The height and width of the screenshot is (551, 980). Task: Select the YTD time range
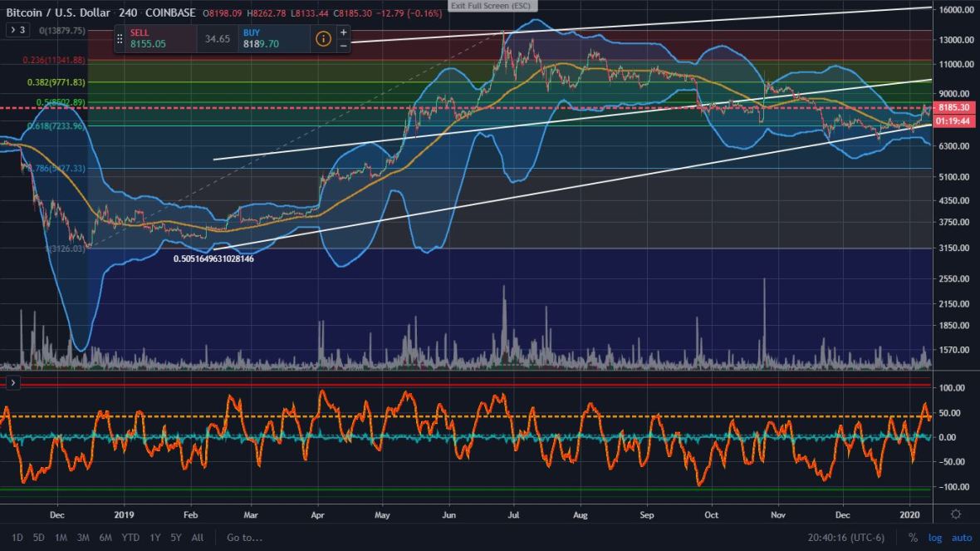point(130,538)
